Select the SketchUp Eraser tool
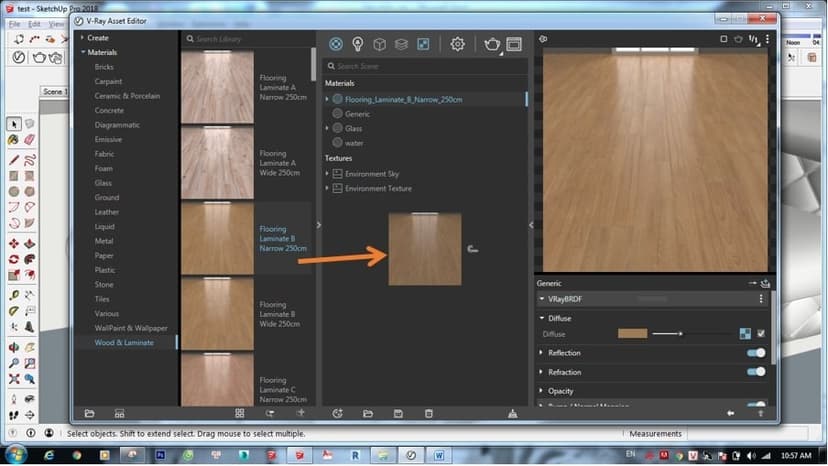 30,139
